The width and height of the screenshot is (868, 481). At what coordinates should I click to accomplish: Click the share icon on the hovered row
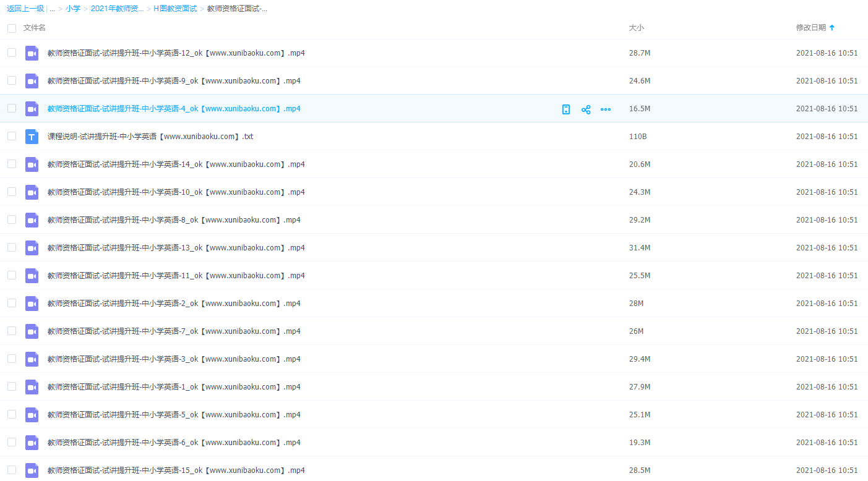tap(586, 109)
